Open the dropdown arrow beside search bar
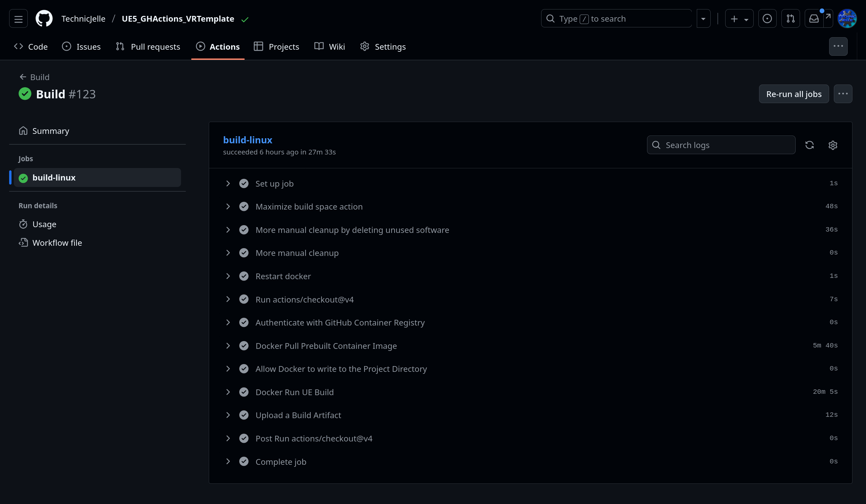Image resolution: width=866 pixels, height=504 pixels. coord(703,19)
